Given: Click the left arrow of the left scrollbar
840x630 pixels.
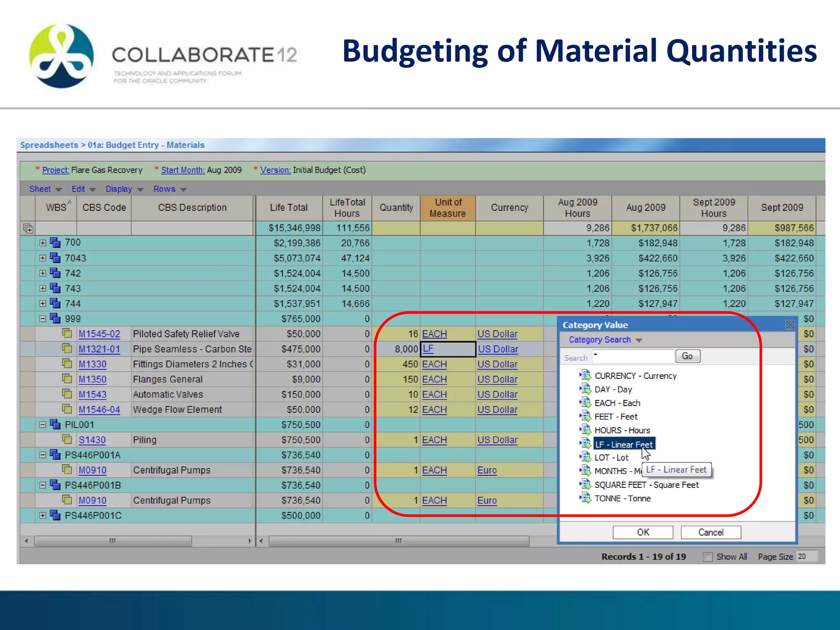Looking at the screenshot, I should (26, 541).
